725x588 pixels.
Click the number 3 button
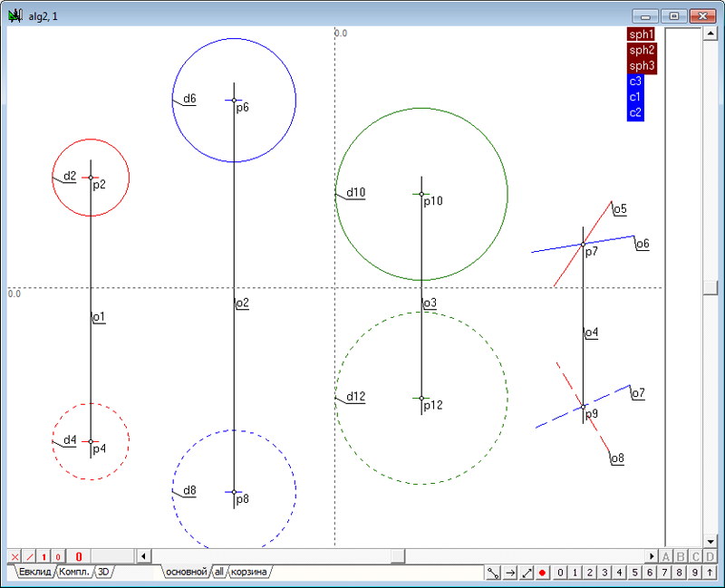click(x=604, y=573)
